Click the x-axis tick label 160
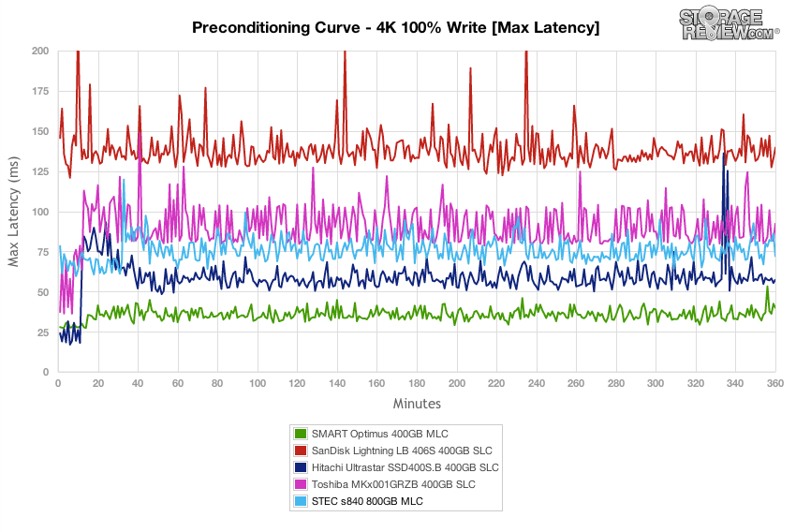 pyautogui.click(x=376, y=383)
